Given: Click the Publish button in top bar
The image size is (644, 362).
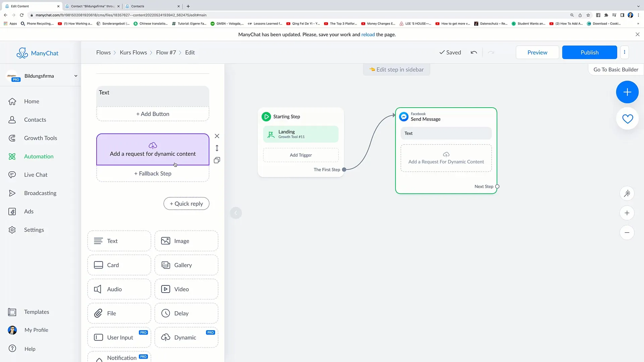Looking at the screenshot, I should click(x=590, y=52).
